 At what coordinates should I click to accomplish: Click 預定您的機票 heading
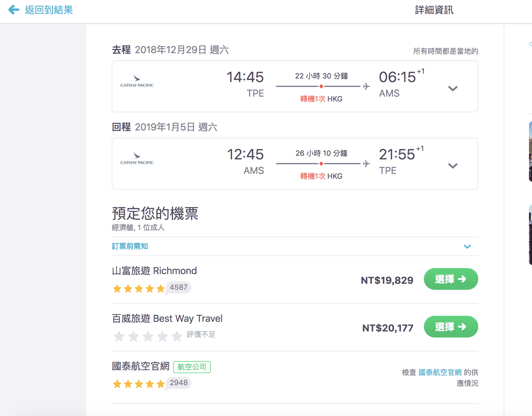[x=155, y=213]
